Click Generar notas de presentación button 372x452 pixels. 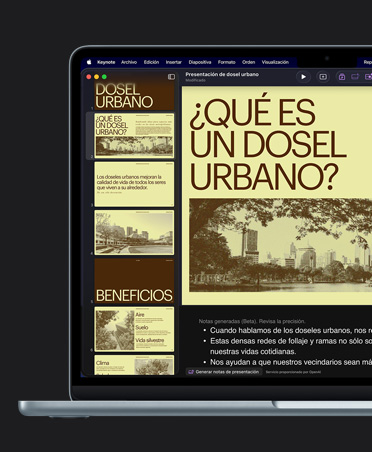click(x=224, y=372)
